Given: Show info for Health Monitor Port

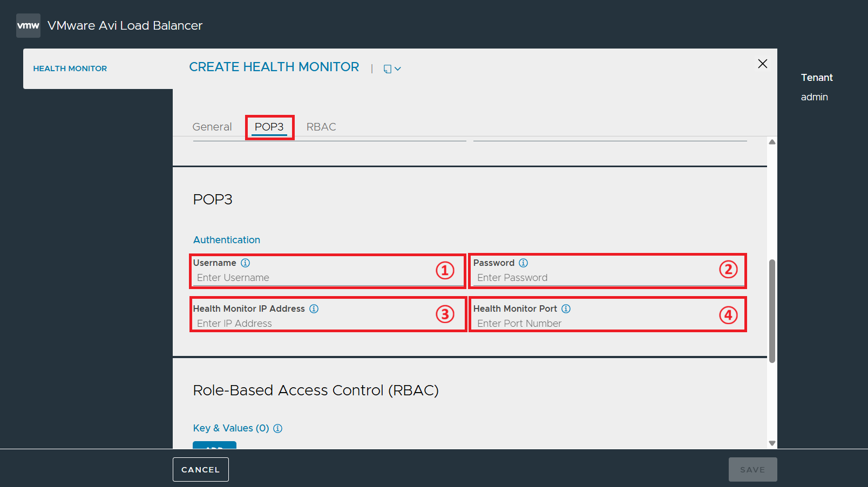Looking at the screenshot, I should tap(566, 308).
